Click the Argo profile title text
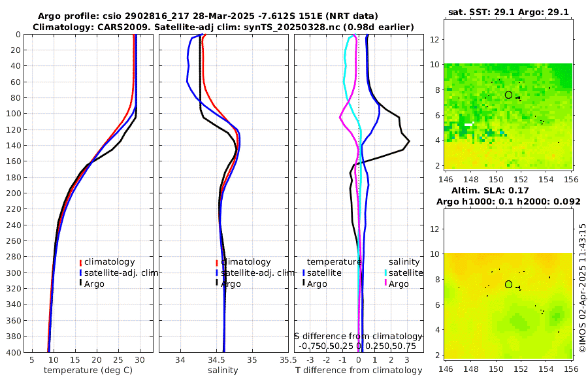This screenshot has height=379, width=588. (208, 16)
